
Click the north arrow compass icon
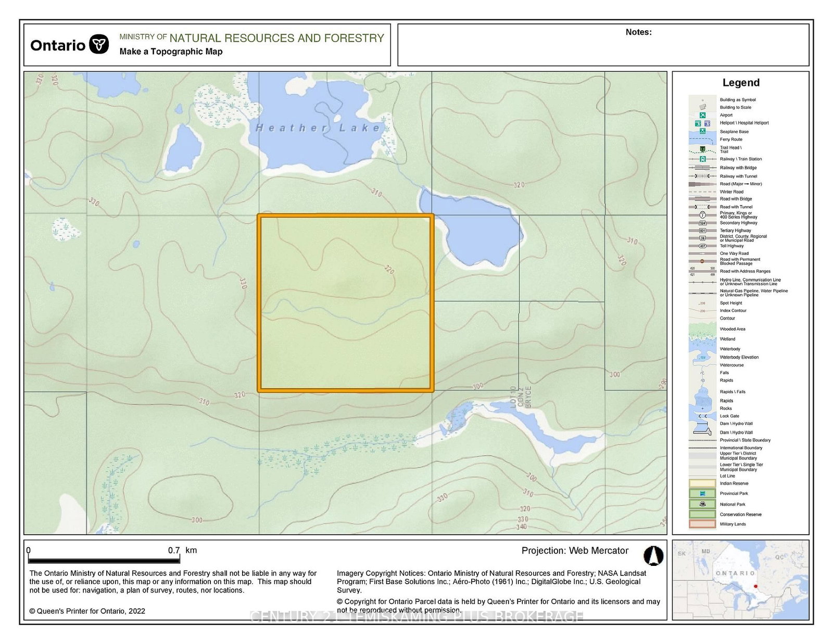click(x=653, y=555)
